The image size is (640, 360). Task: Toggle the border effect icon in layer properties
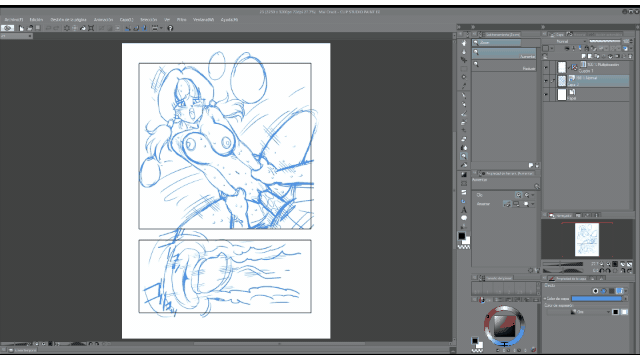(x=596, y=291)
